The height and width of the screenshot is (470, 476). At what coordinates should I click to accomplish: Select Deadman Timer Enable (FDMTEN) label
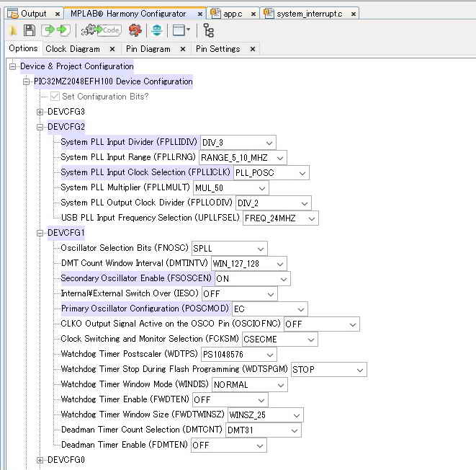tap(124, 445)
